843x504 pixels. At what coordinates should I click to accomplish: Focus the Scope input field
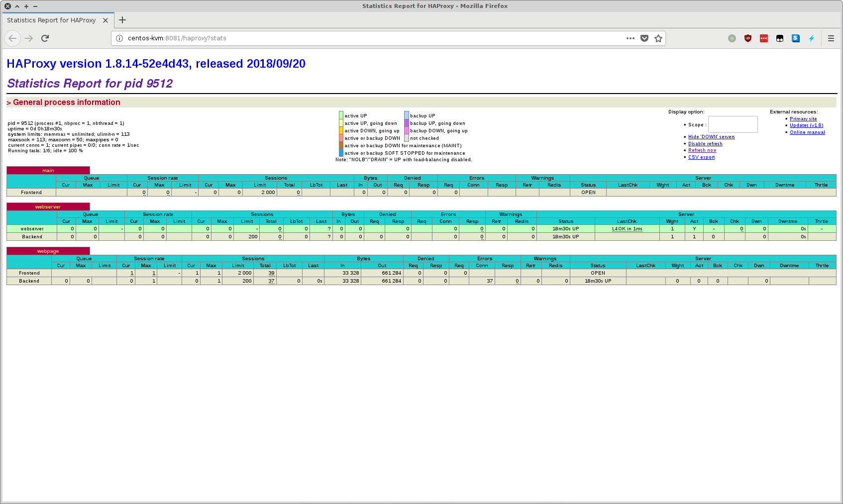coord(733,124)
